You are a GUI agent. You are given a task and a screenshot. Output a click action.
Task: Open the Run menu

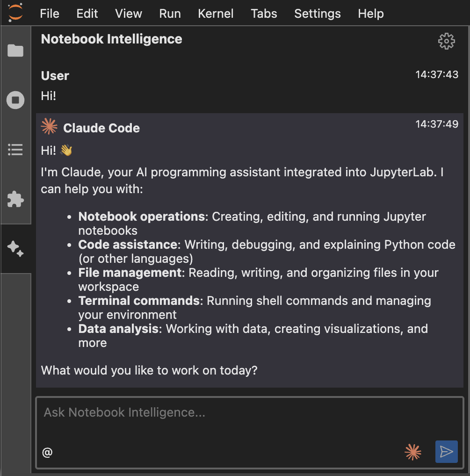point(170,14)
